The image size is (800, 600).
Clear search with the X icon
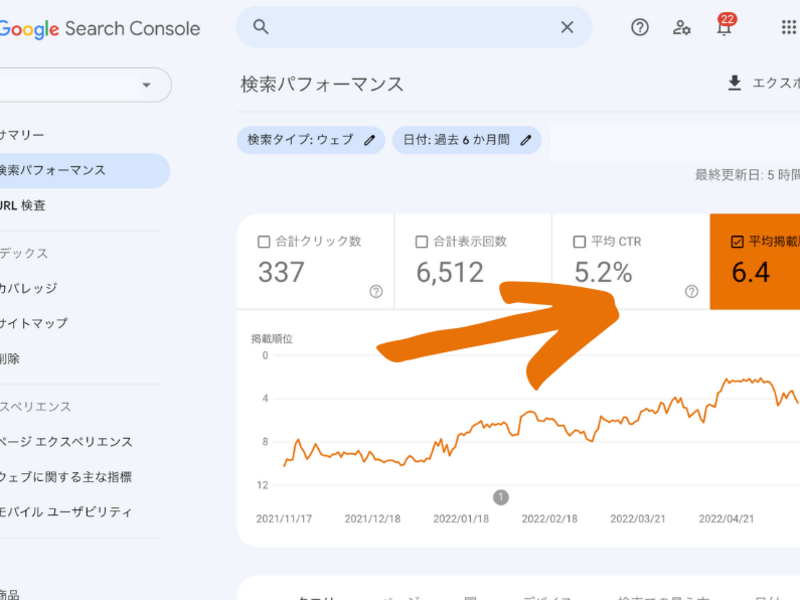pos(567,28)
